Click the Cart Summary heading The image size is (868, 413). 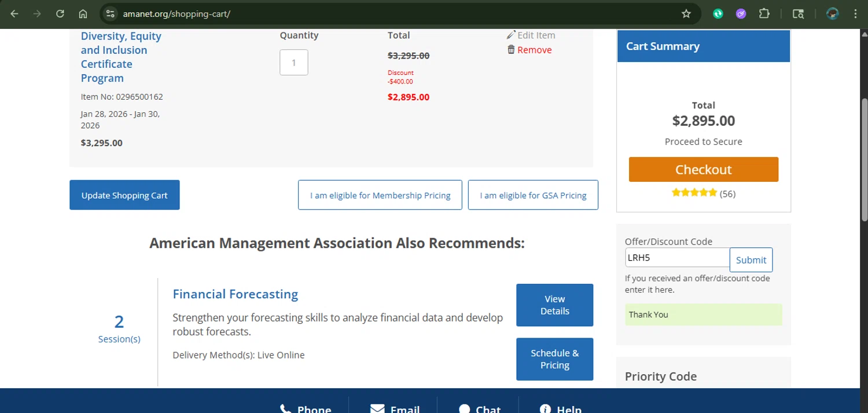pos(663,46)
